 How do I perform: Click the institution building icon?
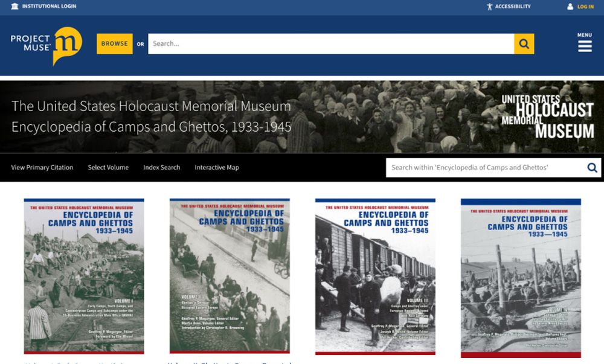(14, 6)
